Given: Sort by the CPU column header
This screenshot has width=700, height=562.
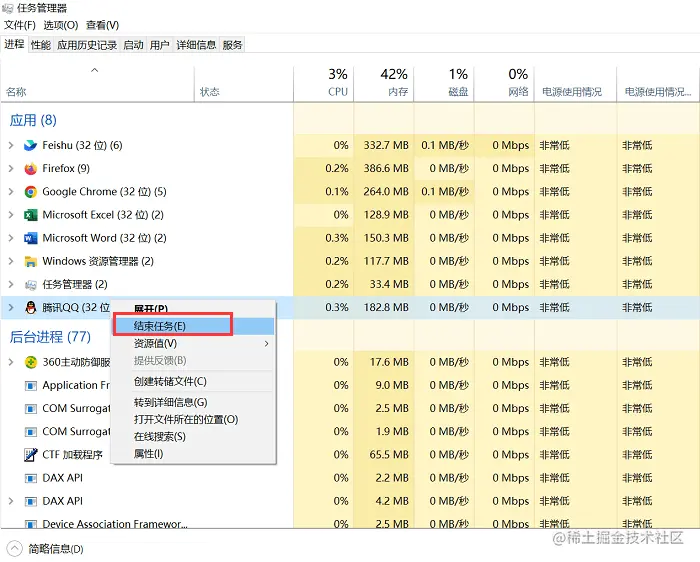Looking at the screenshot, I should pos(324,83).
